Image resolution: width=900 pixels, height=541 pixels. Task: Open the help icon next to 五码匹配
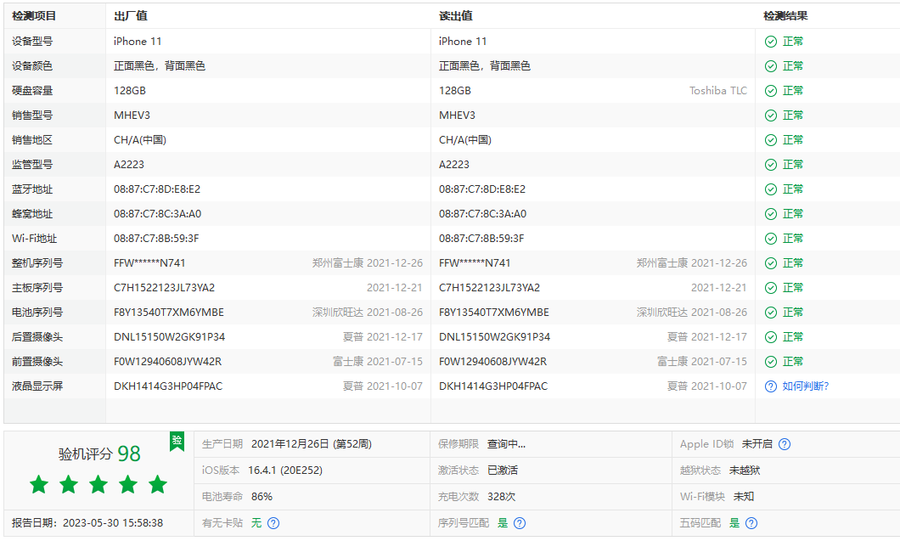coord(751,522)
